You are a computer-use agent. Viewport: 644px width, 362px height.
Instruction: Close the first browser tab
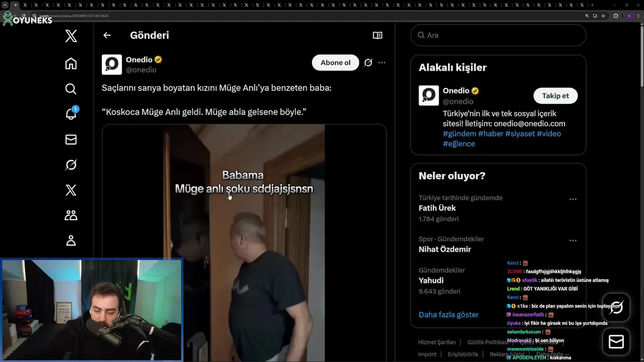point(16,5)
